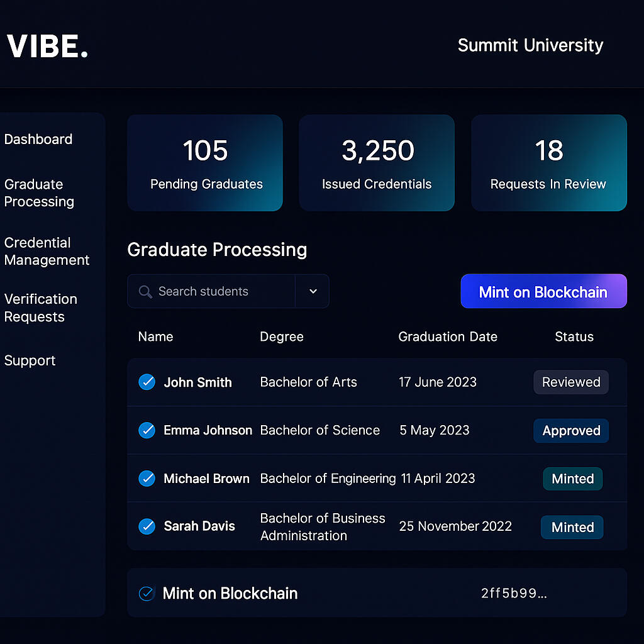644x644 pixels.
Task: Open the Support sidebar link
Action: coord(30,360)
